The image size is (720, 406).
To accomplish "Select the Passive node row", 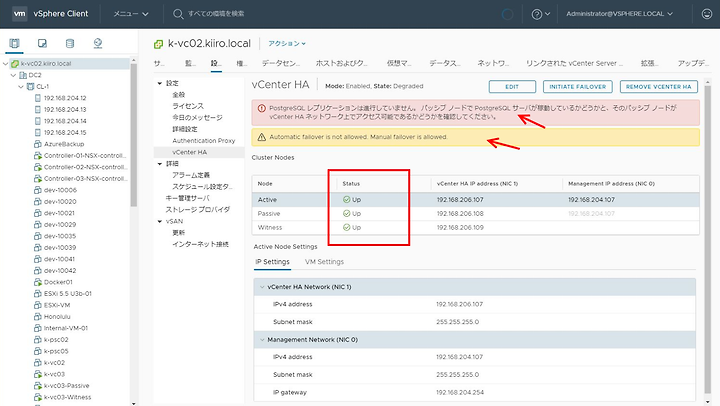I will (475, 214).
